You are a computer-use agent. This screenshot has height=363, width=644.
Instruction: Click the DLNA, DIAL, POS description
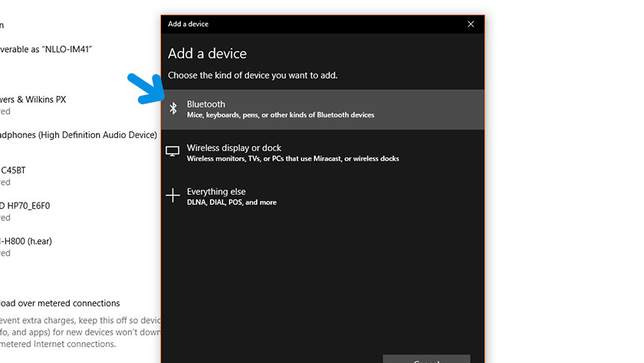coord(232,203)
